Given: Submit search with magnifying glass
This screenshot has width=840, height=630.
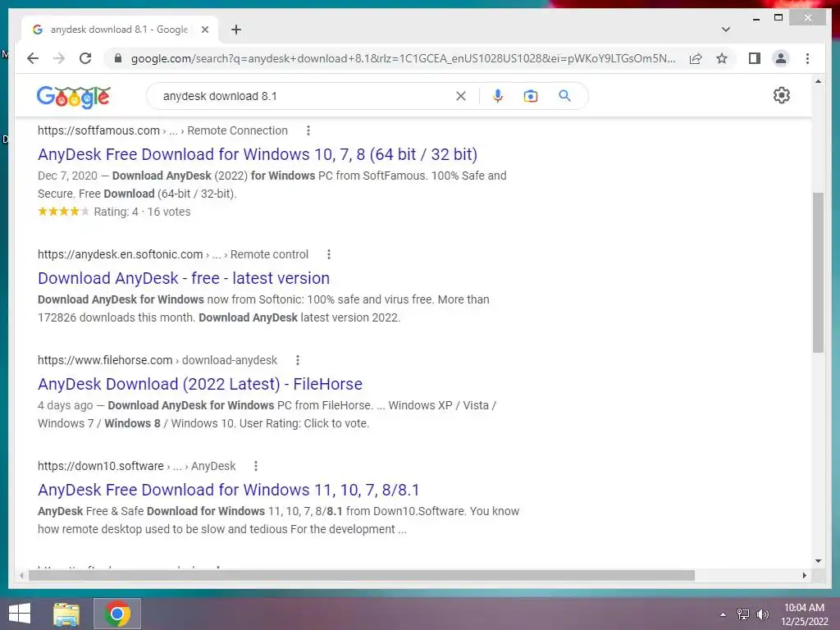Looking at the screenshot, I should (564, 96).
